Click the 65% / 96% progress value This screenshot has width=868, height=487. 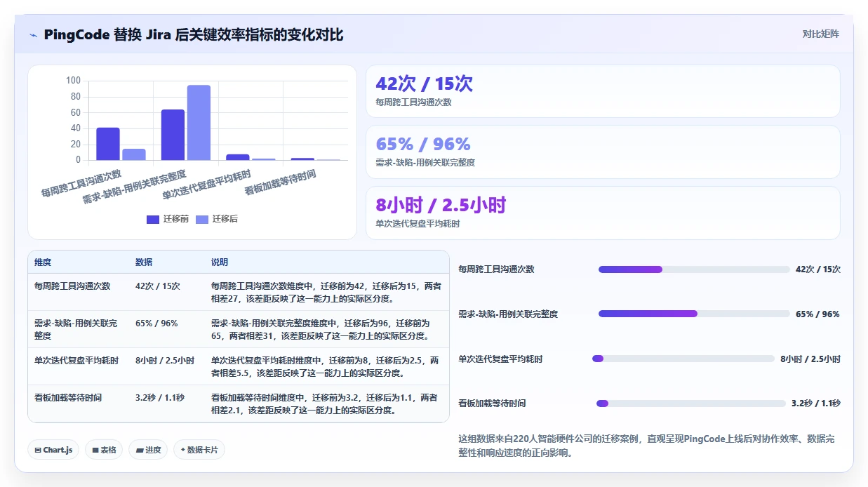tap(817, 314)
